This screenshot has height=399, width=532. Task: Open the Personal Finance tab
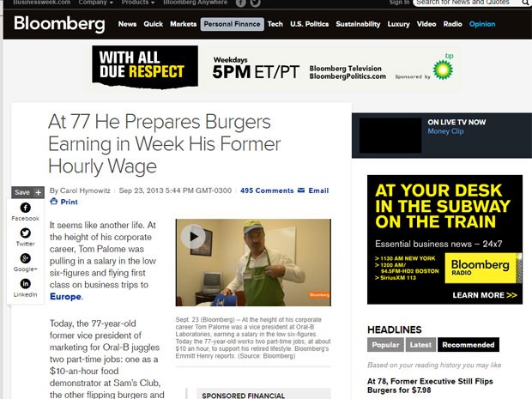click(x=232, y=24)
